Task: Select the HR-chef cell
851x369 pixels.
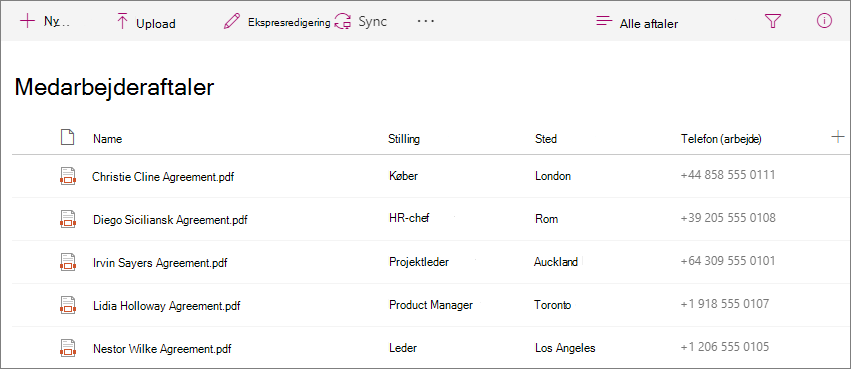Action: pos(410,218)
